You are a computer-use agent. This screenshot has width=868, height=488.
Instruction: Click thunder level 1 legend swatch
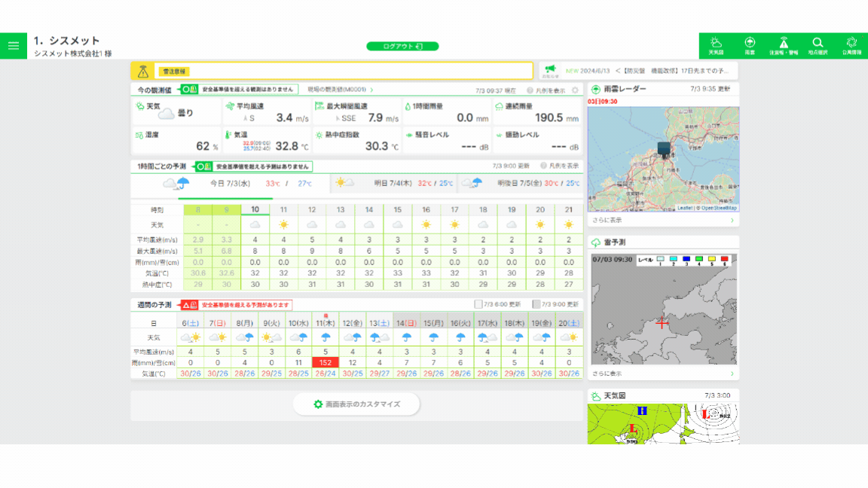[660, 259]
